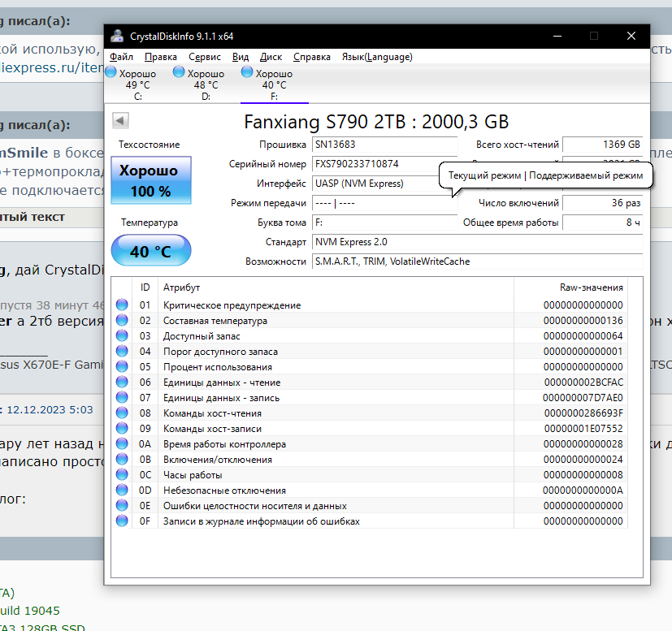Open the Сервис menu
Screen dimensions: 672x631
[x=205, y=57]
